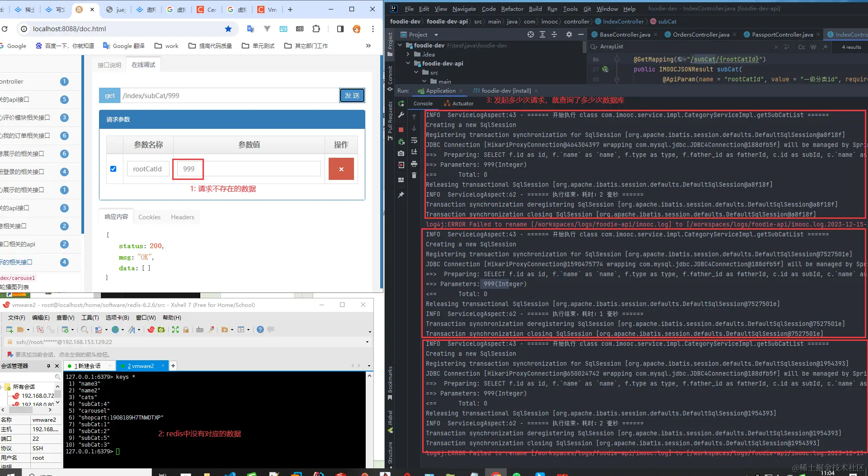Switch to 接口说明 tab in doc page
The image size is (868, 476).
coord(109,65)
